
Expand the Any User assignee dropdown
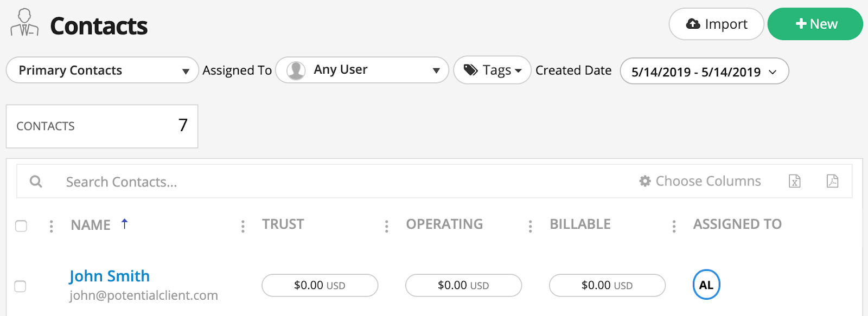point(362,69)
